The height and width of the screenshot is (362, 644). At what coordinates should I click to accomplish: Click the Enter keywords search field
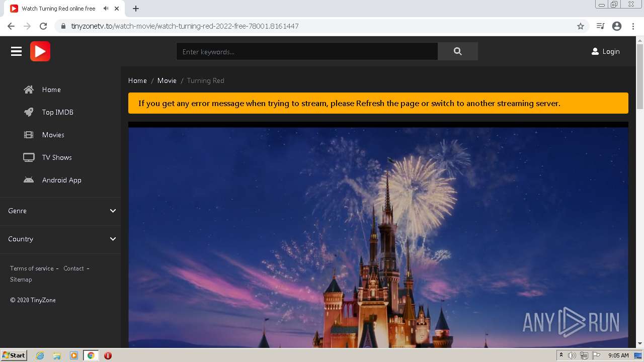point(307,51)
